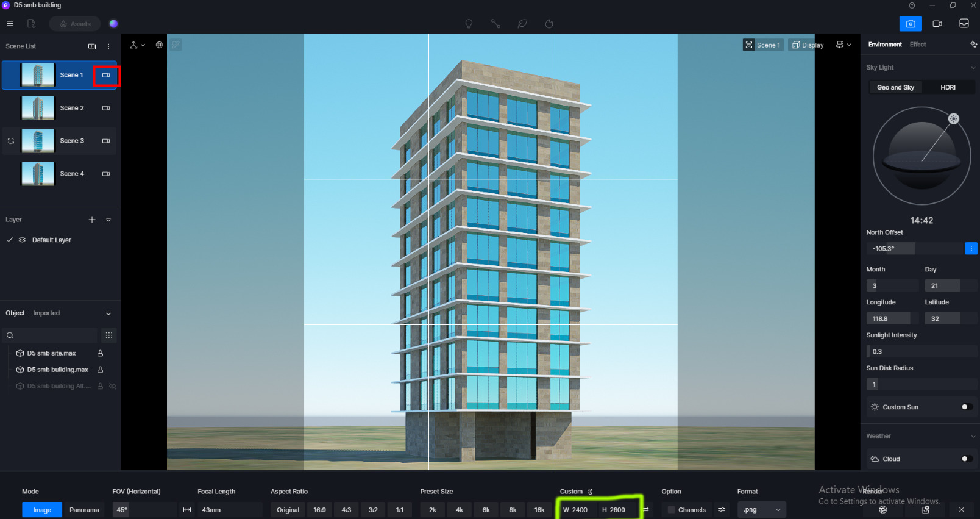980x519 pixels.
Task: Enable the Channels checkbox
Action: (x=672, y=510)
